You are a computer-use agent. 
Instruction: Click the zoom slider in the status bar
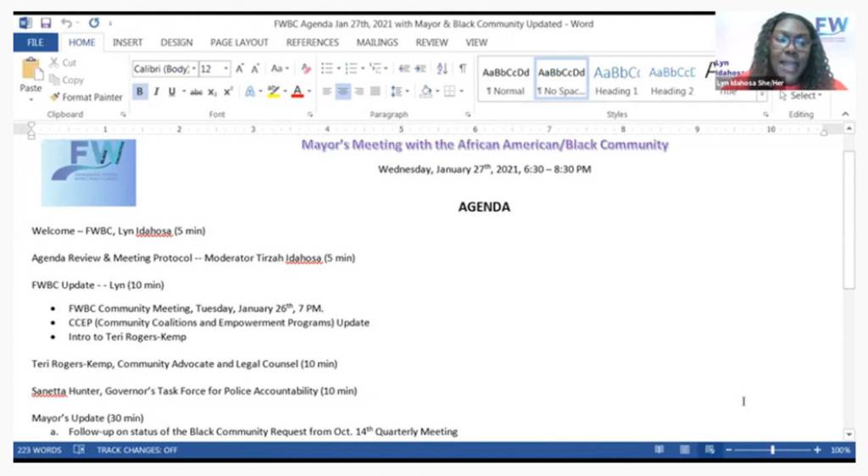click(x=772, y=451)
